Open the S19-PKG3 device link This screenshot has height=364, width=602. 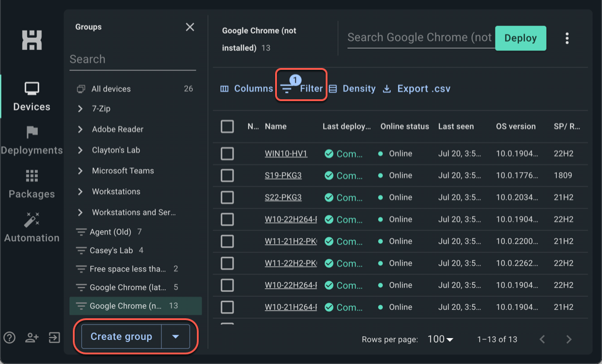(283, 175)
